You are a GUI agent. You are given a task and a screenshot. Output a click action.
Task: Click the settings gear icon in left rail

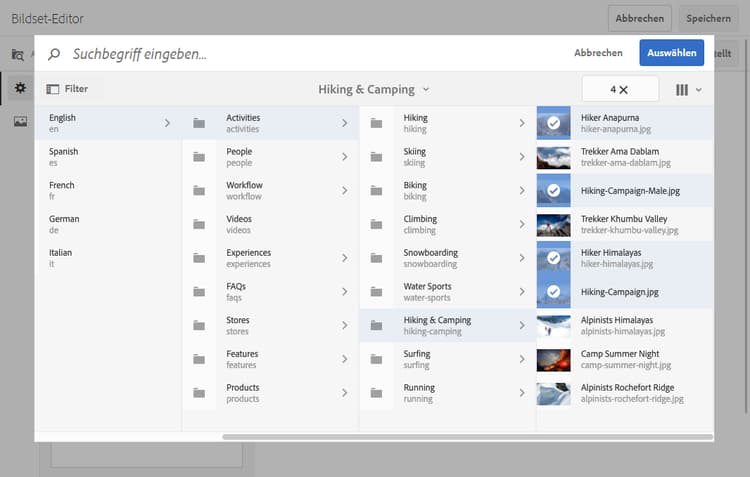click(x=20, y=88)
